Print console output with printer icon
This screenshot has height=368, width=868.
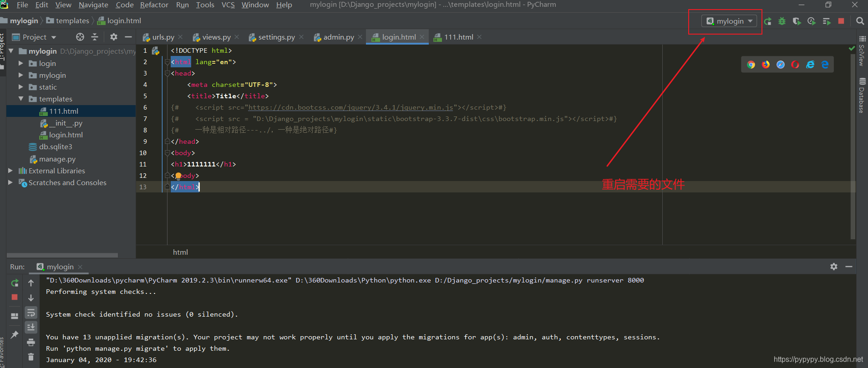click(31, 342)
